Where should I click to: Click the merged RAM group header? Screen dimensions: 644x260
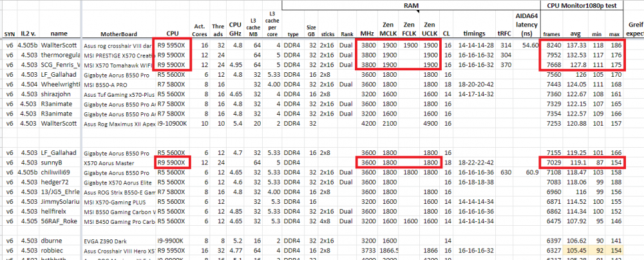412,5
